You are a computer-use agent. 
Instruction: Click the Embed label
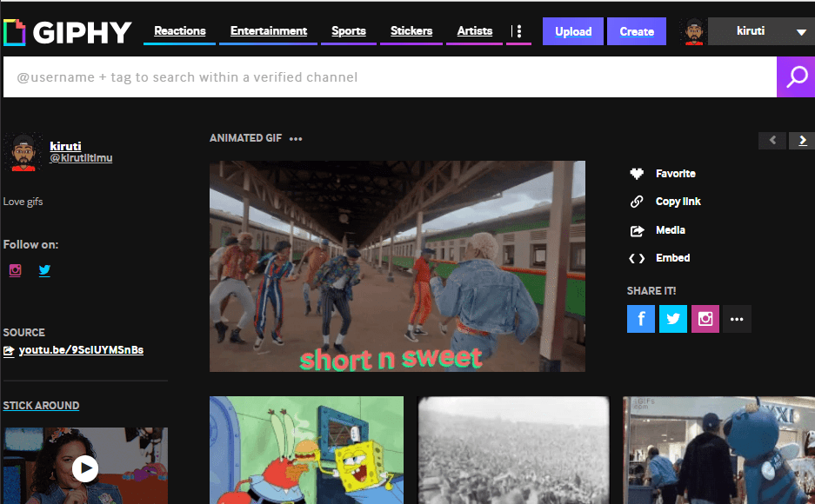click(672, 258)
